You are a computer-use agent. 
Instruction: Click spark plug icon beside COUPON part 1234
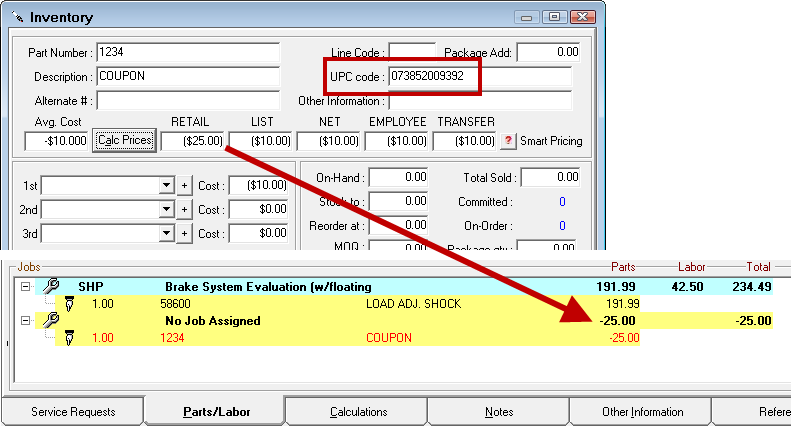[x=69, y=338]
